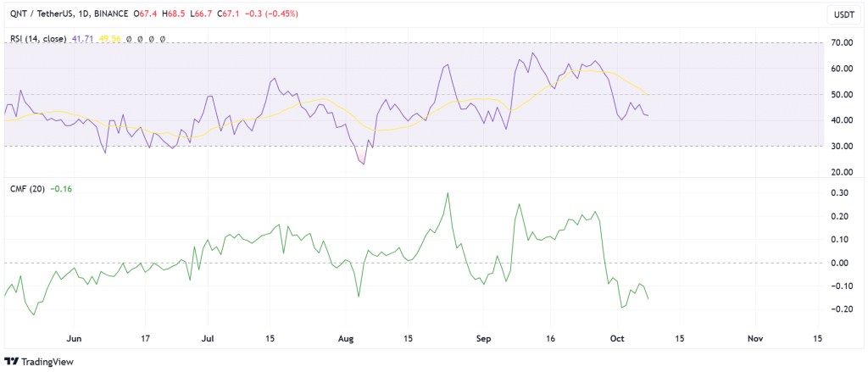Click the Jun date label

click(x=74, y=338)
